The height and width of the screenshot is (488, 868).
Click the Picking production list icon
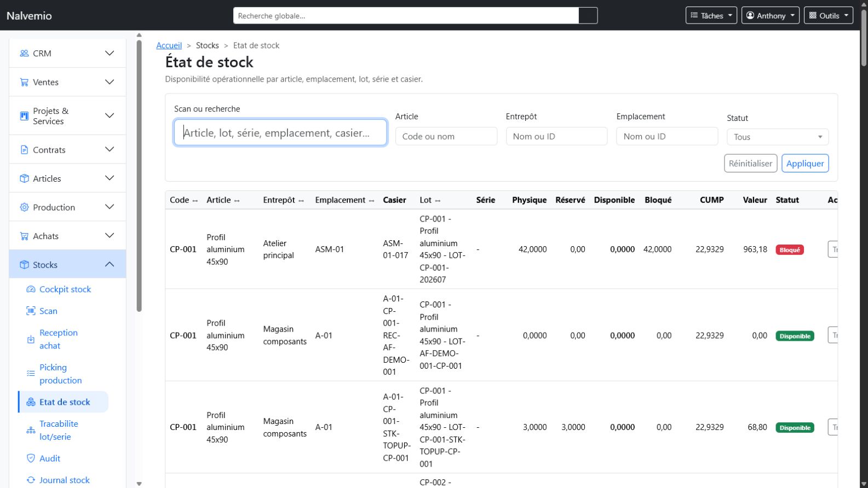(31, 374)
